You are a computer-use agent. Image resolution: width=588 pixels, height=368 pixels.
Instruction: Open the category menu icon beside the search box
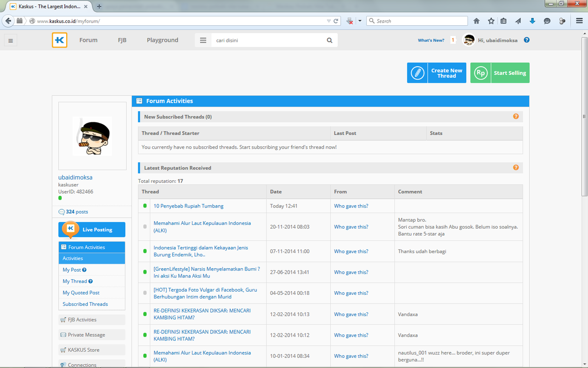[x=203, y=40]
